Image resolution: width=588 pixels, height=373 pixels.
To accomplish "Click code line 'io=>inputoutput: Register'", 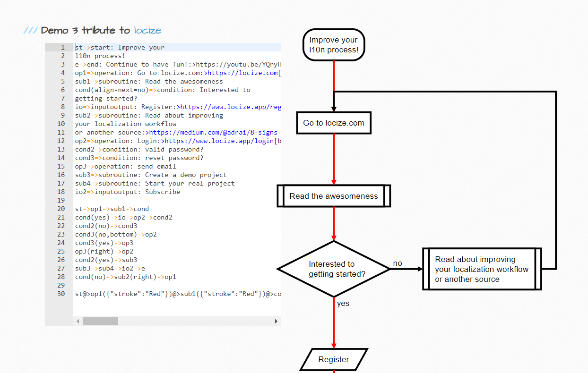I will tap(178, 107).
